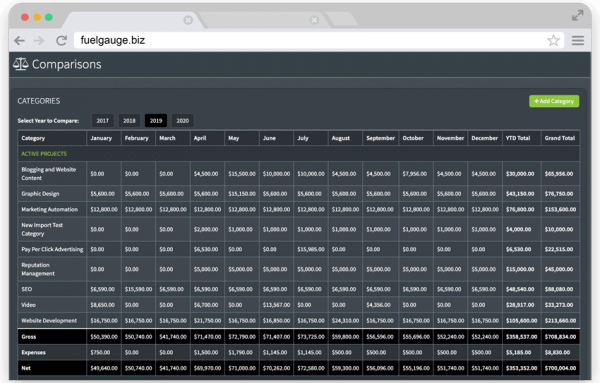Select year 2018 to compare

[129, 121]
